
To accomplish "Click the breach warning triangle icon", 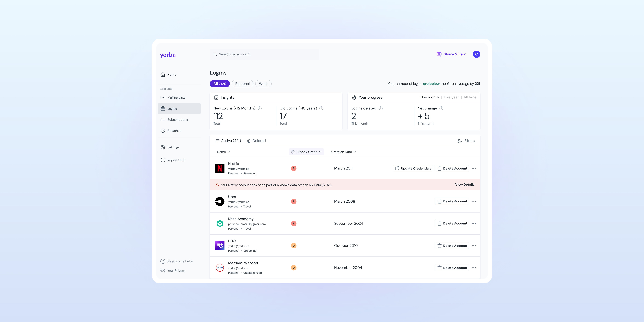I will [x=217, y=185].
